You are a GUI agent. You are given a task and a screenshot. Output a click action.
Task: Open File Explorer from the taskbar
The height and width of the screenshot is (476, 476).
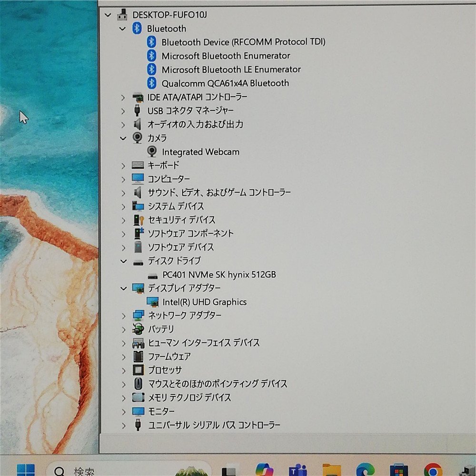click(x=331, y=470)
